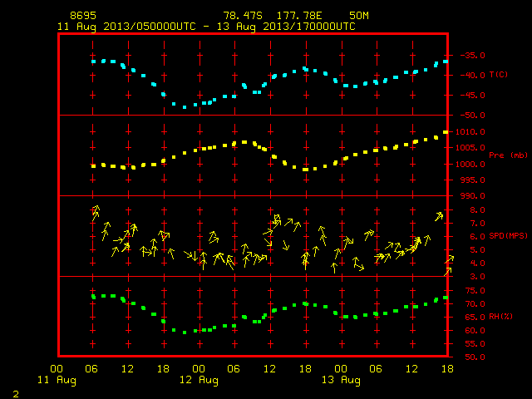Click the date range title line

206,27
